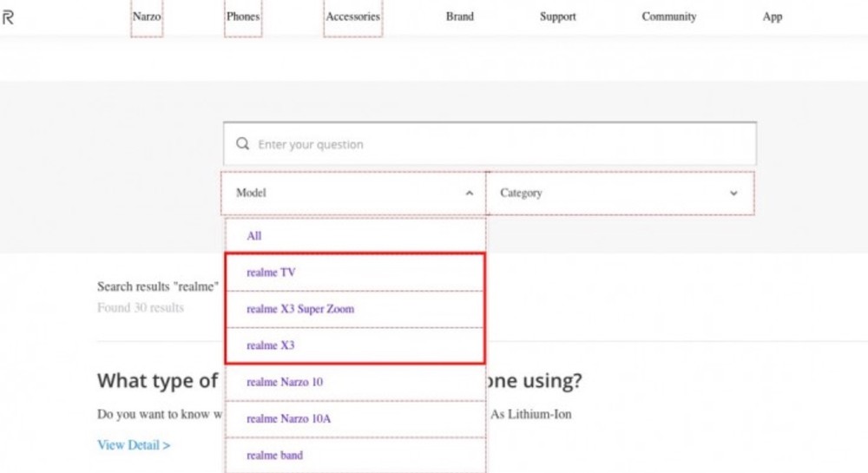Choose realme TV from the list

point(271,273)
